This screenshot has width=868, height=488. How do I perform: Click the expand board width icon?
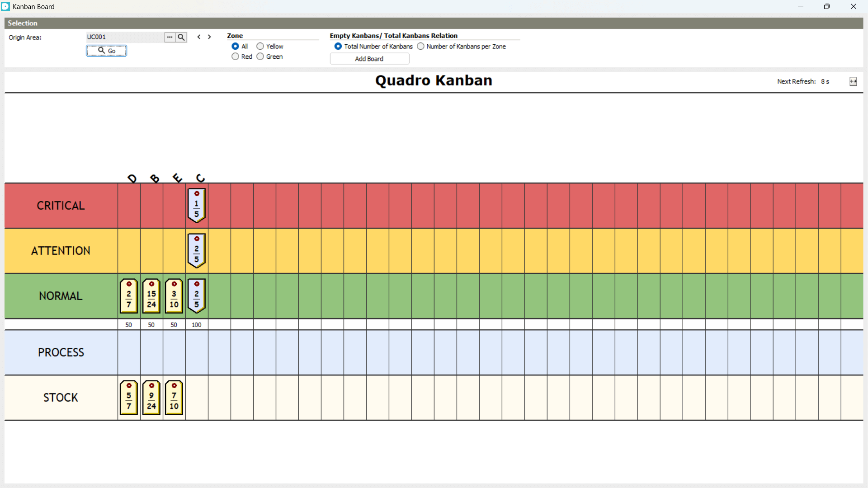point(853,81)
